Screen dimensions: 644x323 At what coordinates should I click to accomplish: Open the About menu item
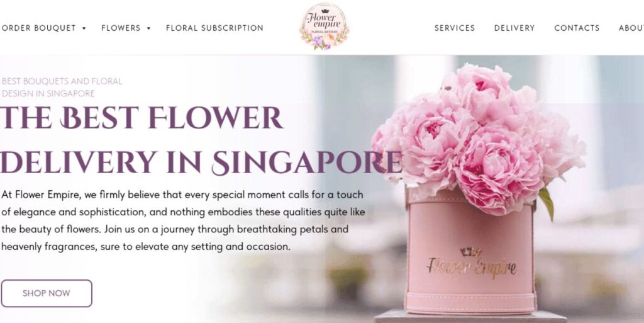point(631,28)
